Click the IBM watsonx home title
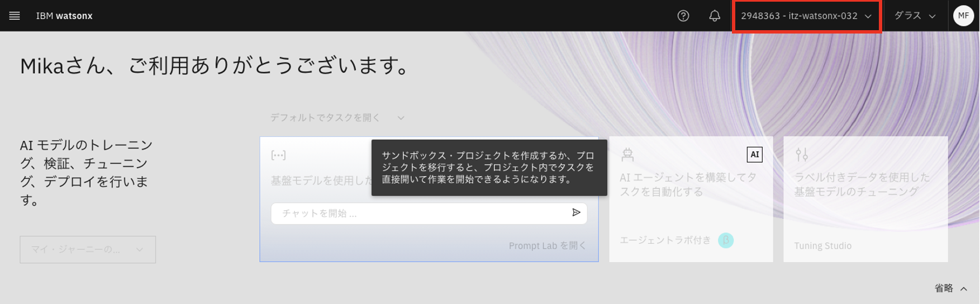The image size is (980, 304). tap(64, 16)
